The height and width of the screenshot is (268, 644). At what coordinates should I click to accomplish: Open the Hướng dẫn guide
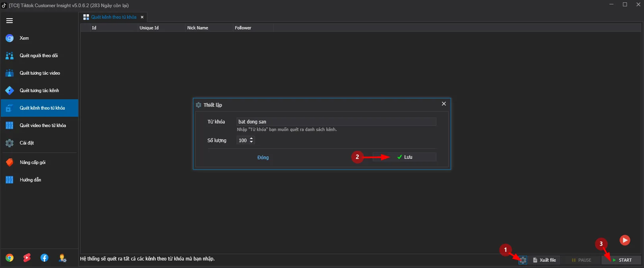click(39, 180)
